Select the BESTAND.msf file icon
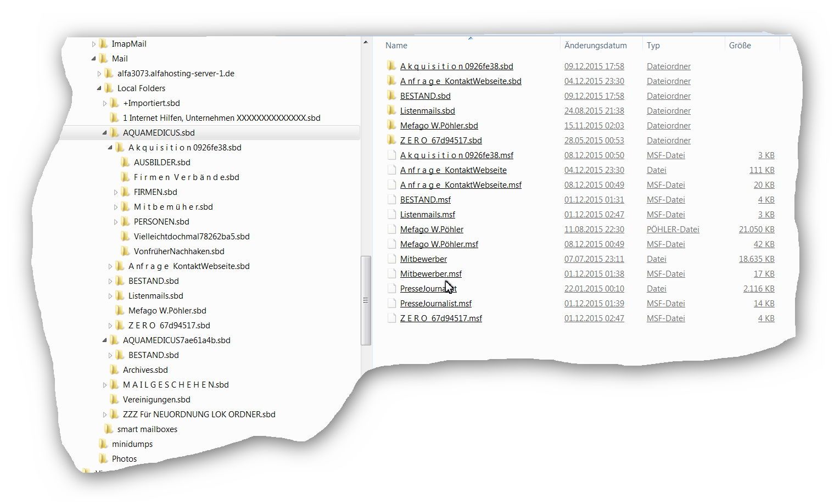 (x=391, y=199)
